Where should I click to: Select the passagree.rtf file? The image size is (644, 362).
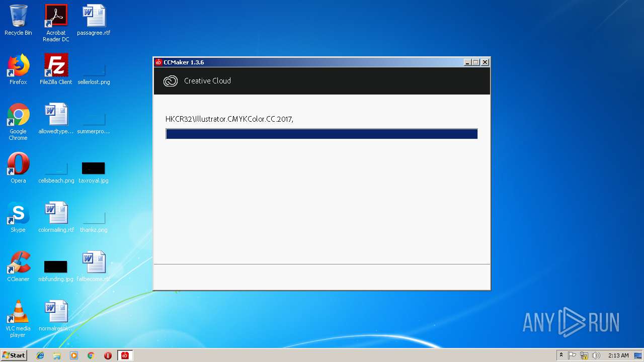tap(94, 20)
